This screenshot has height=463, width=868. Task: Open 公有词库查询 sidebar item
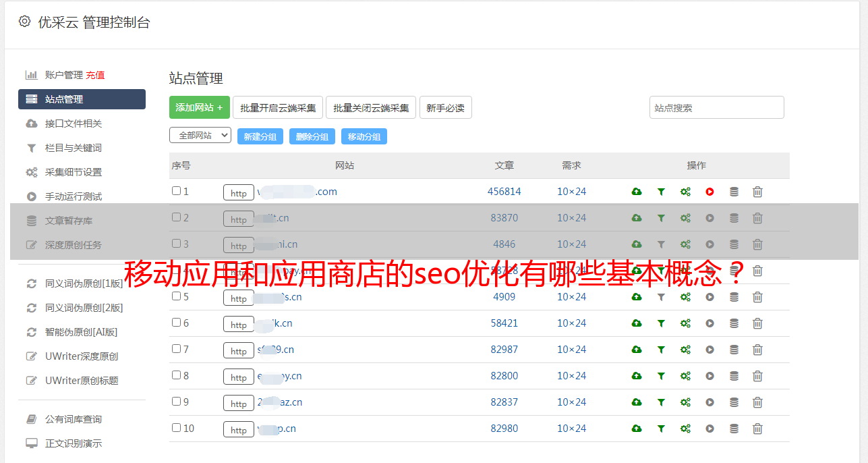[x=74, y=419]
